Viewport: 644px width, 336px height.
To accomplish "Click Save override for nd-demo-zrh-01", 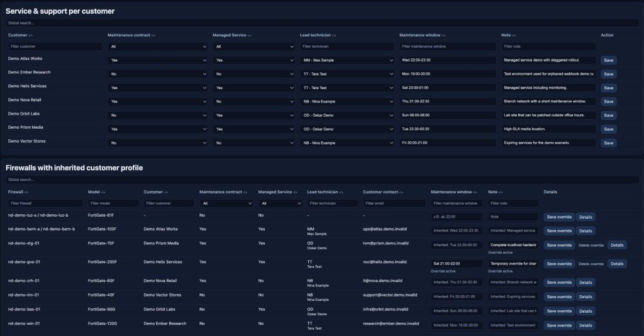I will (x=558, y=282).
